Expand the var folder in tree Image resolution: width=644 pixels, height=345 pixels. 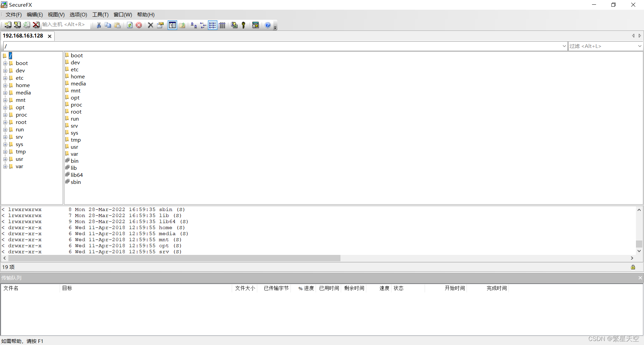click(x=5, y=166)
